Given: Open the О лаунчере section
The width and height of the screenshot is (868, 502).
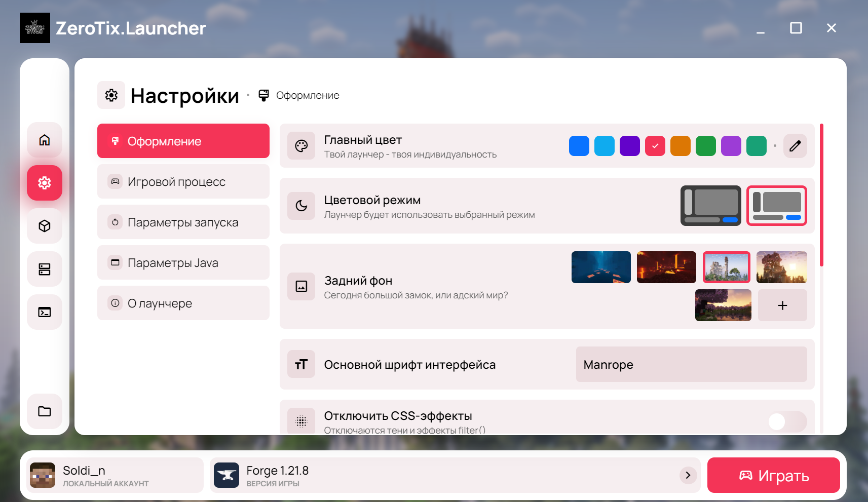Looking at the screenshot, I should tap(183, 303).
